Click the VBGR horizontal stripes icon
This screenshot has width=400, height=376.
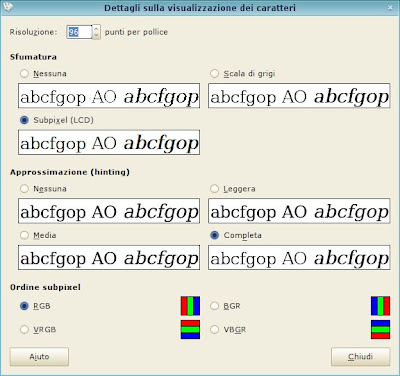[x=380, y=330]
